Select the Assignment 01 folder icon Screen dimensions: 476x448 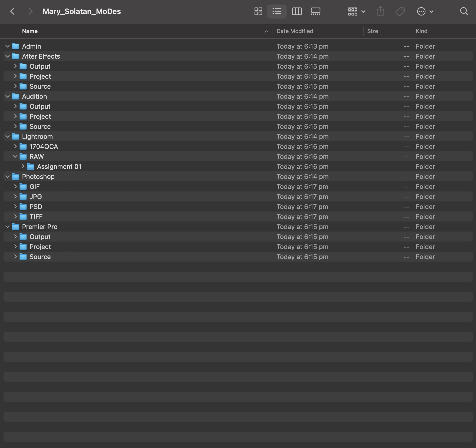coord(31,167)
